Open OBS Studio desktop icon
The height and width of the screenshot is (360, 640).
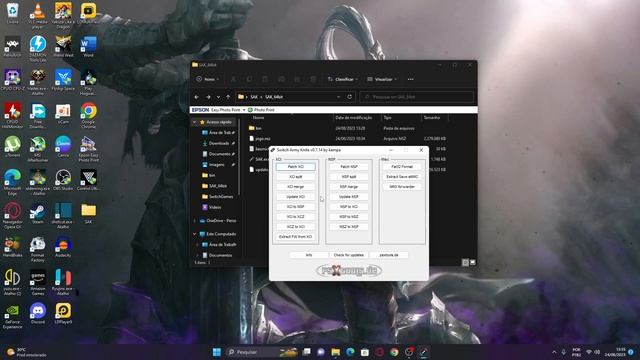coord(63,180)
